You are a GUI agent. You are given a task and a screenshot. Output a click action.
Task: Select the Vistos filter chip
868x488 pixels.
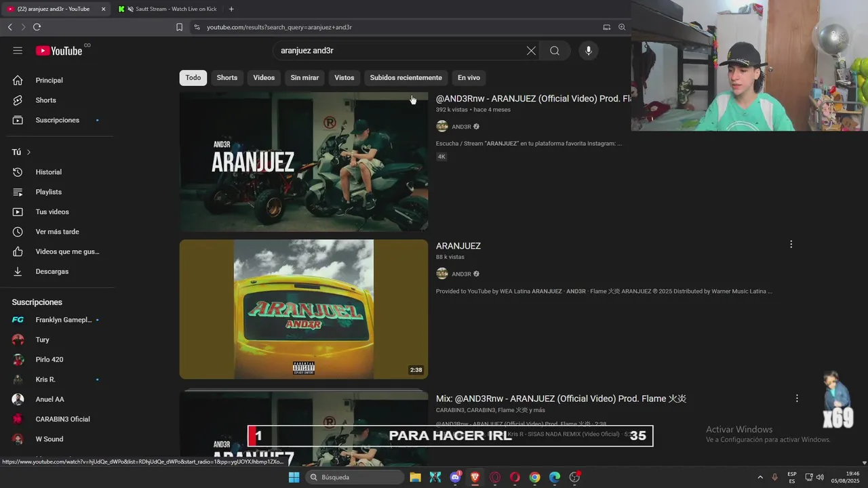coord(344,77)
